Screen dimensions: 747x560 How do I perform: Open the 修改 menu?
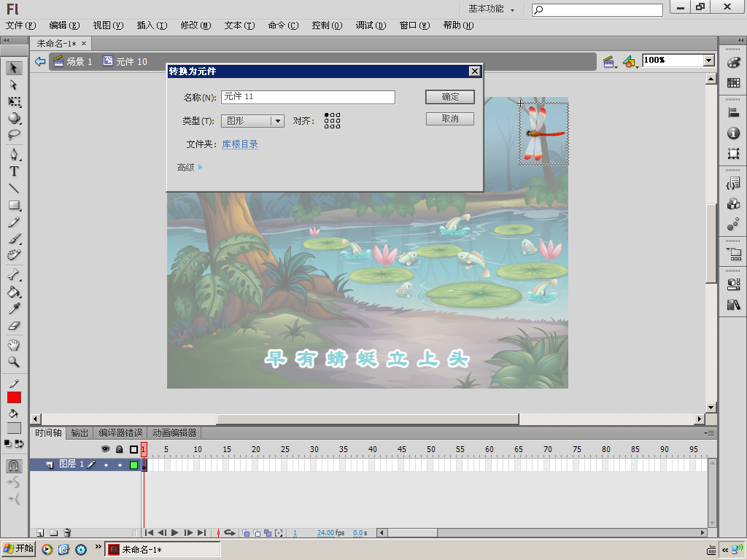point(195,26)
